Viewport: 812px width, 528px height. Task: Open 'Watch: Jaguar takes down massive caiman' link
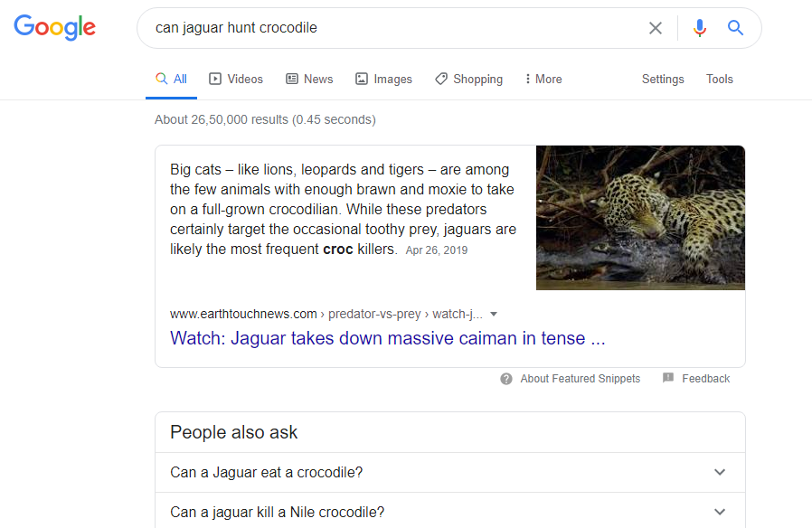point(387,338)
